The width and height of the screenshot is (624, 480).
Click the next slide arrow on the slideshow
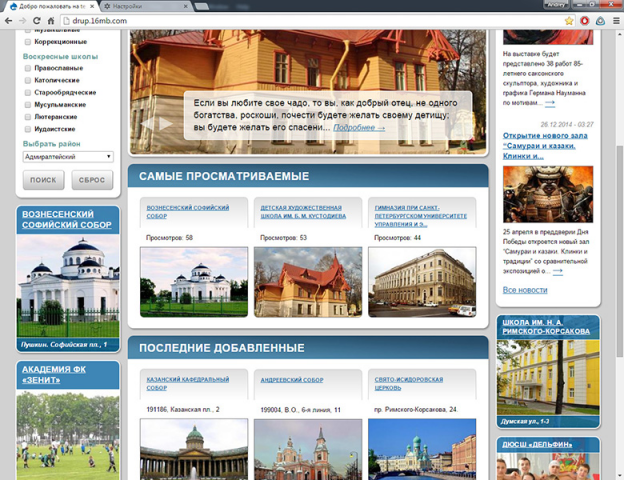tap(166, 123)
